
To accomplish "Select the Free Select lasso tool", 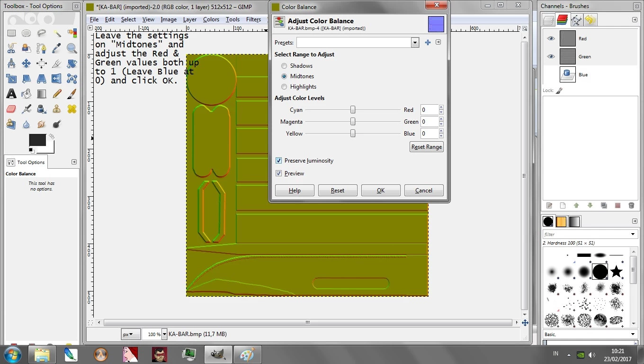I will (x=42, y=33).
